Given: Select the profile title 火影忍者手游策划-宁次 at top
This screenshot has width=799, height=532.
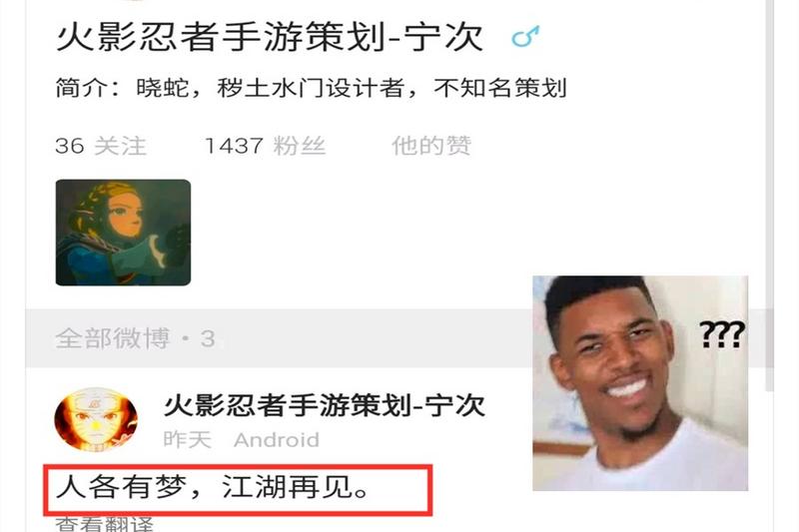Looking at the screenshot, I should (x=270, y=37).
